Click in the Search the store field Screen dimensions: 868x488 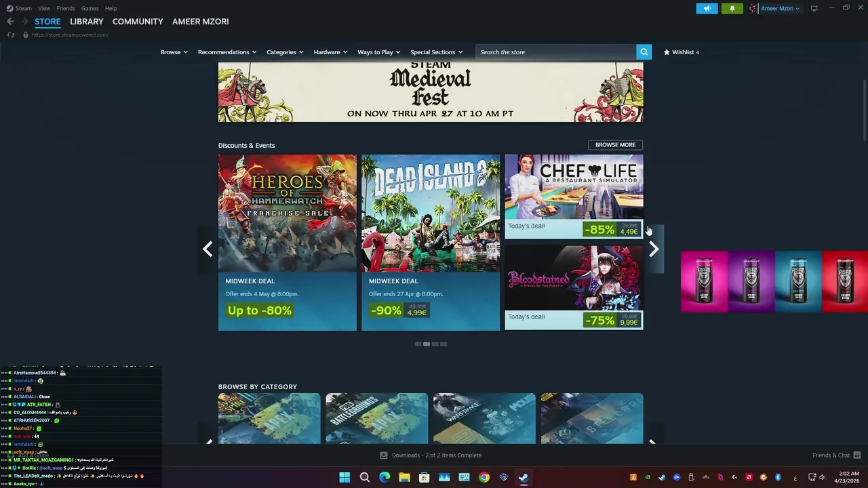click(556, 52)
